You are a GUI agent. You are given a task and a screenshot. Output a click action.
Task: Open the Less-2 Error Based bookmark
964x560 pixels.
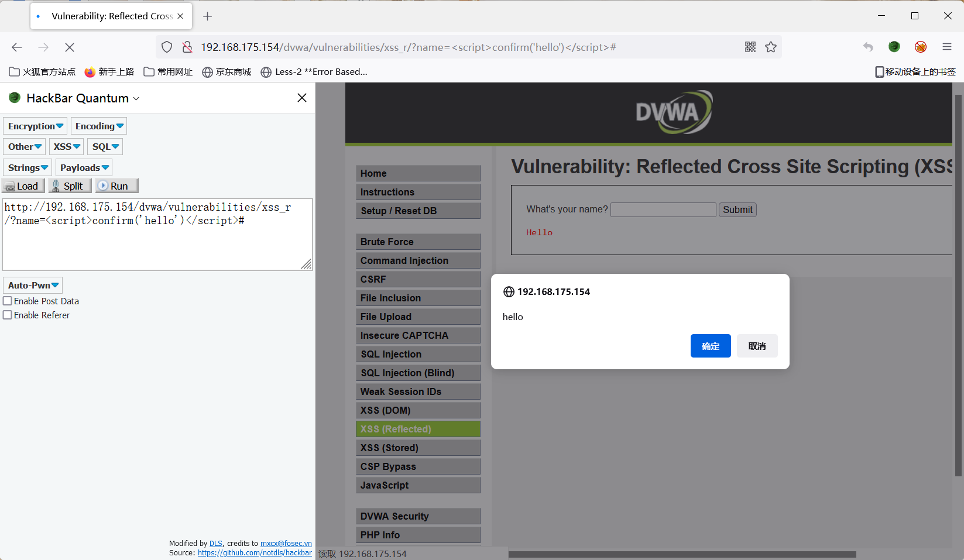314,72
